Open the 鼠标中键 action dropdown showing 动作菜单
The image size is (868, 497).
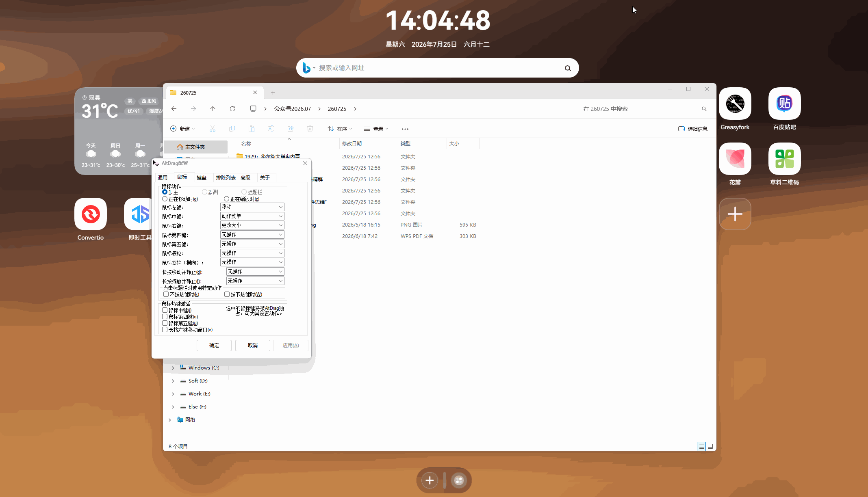(x=252, y=216)
